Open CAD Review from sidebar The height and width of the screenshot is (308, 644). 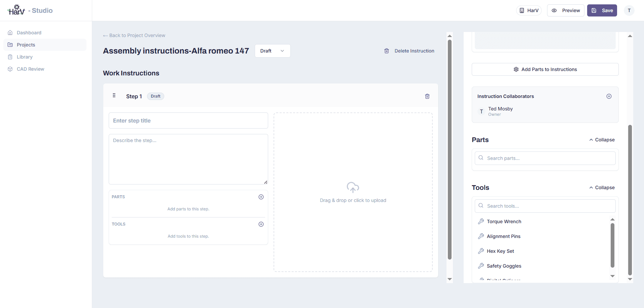(45, 69)
